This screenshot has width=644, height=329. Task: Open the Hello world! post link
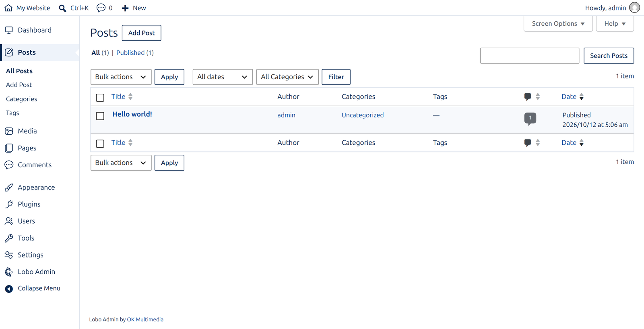pos(132,114)
